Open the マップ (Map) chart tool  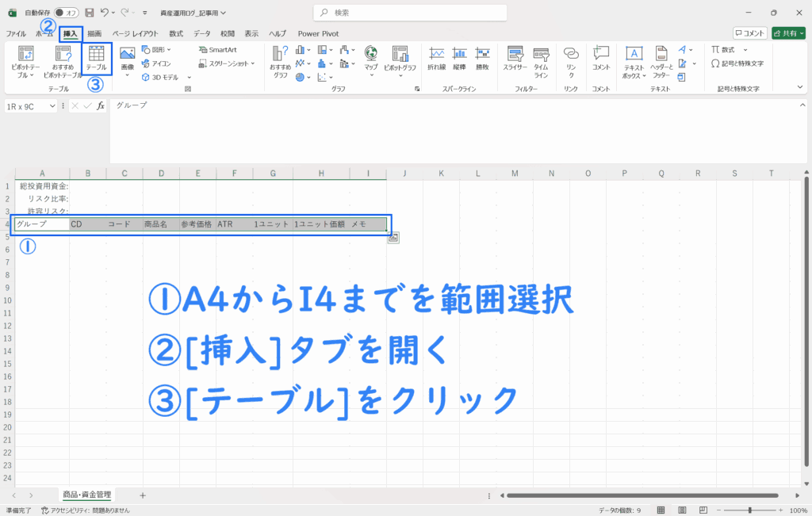(x=371, y=59)
